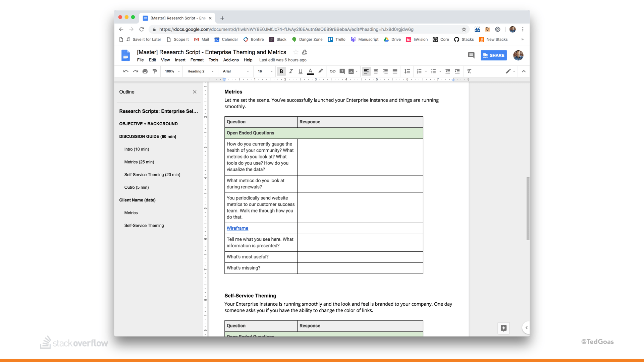Open the text color picker
This screenshot has height=362, width=644.
[x=310, y=71]
